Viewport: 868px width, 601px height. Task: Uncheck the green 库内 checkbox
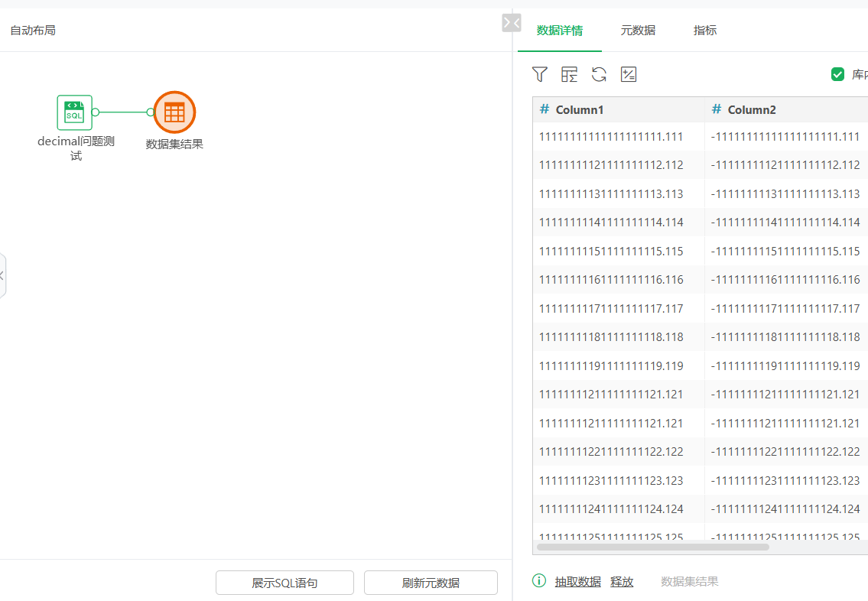click(837, 74)
